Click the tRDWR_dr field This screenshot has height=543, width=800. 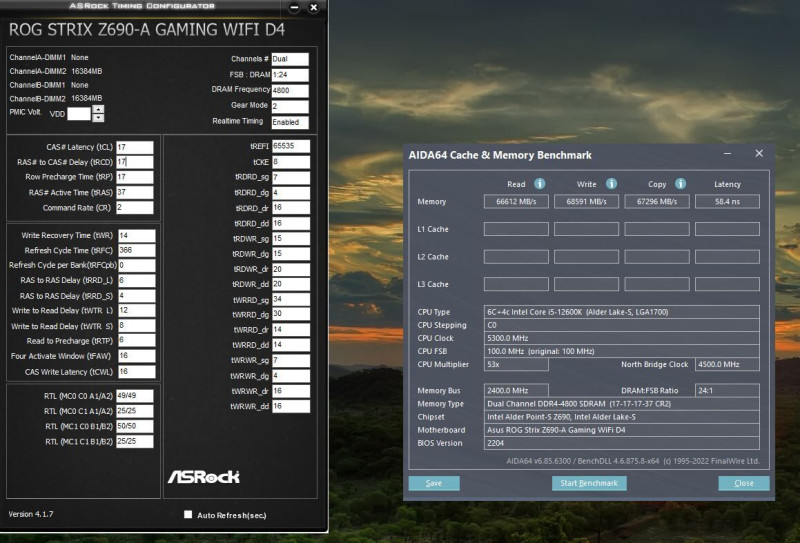(291, 269)
